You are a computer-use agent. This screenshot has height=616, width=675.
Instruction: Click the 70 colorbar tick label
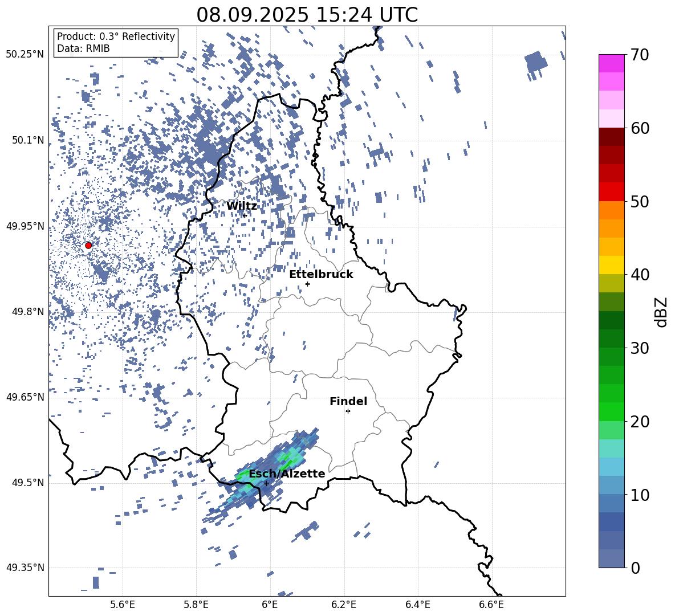(x=640, y=55)
